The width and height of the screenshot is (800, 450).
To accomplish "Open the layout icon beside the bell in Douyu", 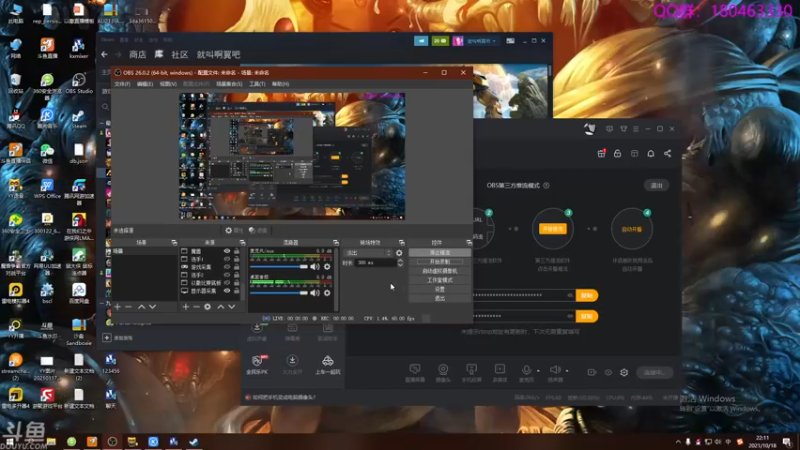I will coord(634,153).
